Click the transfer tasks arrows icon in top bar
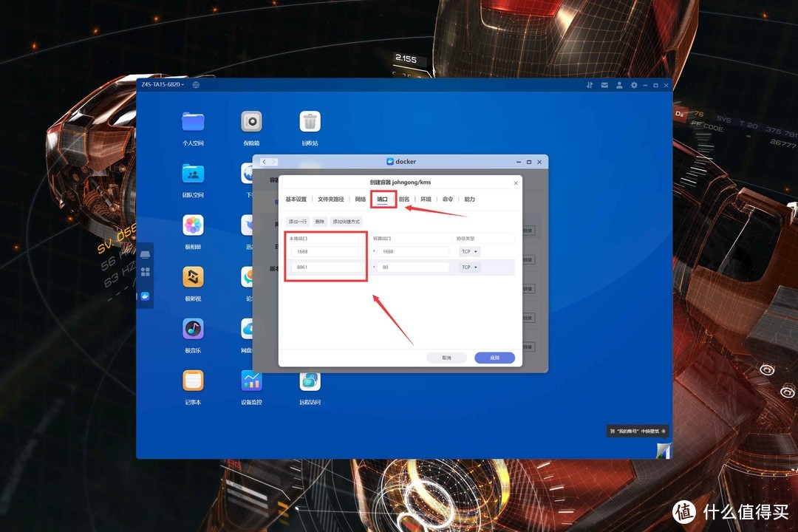The width and height of the screenshot is (798, 532). pyautogui.click(x=590, y=85)
